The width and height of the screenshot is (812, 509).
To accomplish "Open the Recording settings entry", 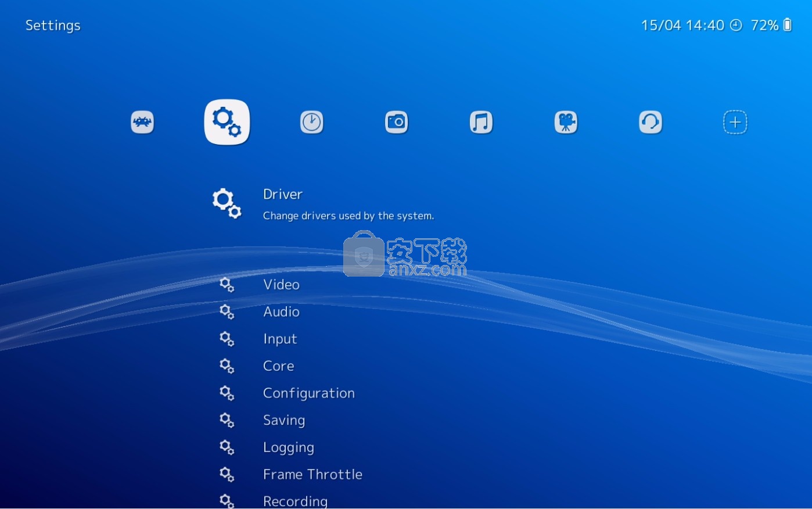I will pos(295,501).
